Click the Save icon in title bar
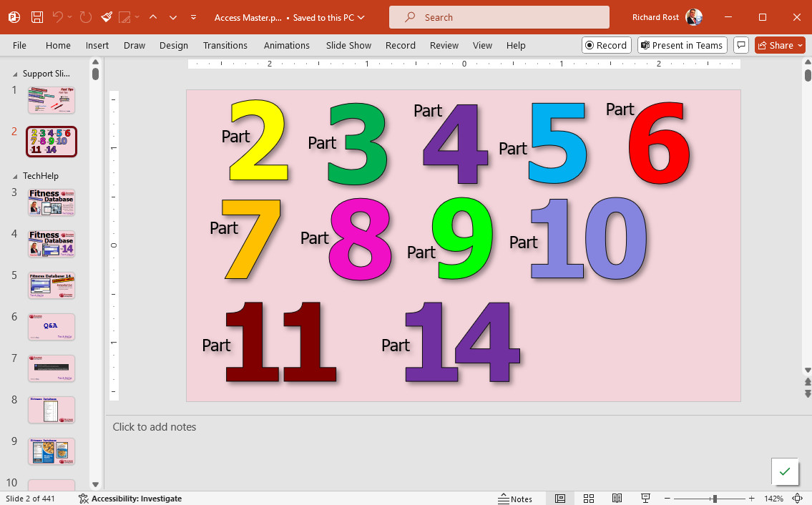Image resolution: width=812 pixels, height=505 pixels. [x=37, y=17]
